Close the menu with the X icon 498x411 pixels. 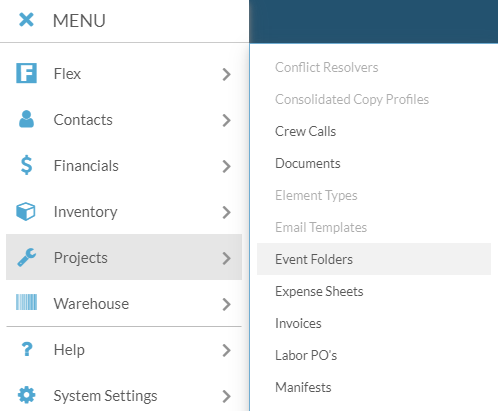tap(26, 20)
